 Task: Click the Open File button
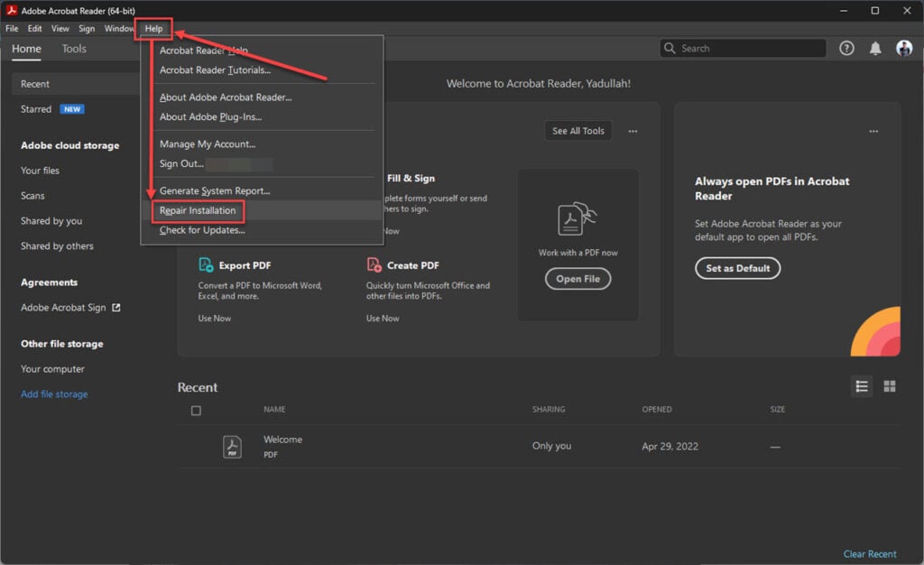pyautogui.click(x=577, y=279)
